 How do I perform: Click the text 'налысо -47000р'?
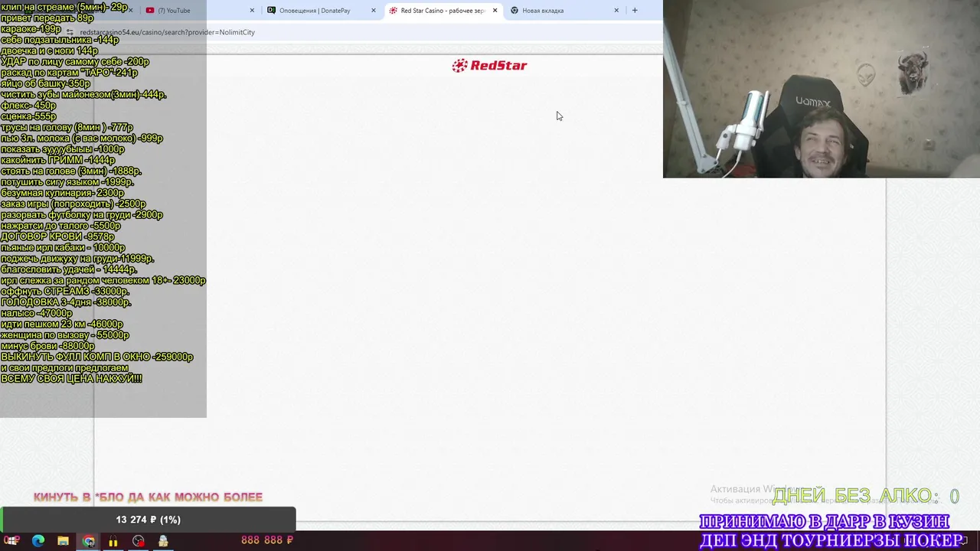(x=36, y=313)
